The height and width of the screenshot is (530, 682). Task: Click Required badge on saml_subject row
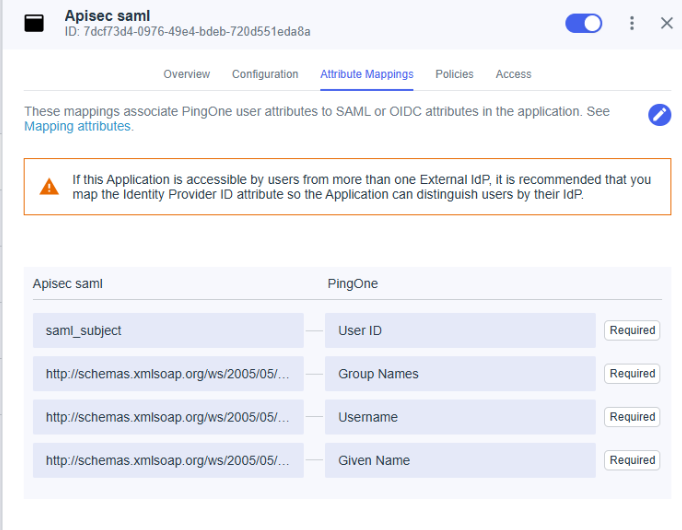point(632,330)
